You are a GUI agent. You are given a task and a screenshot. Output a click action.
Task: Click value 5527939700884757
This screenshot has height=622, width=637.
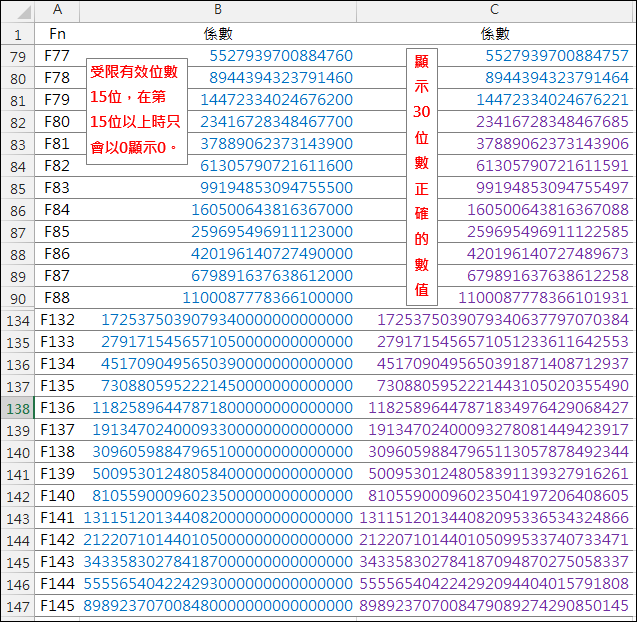pos(557,56)
